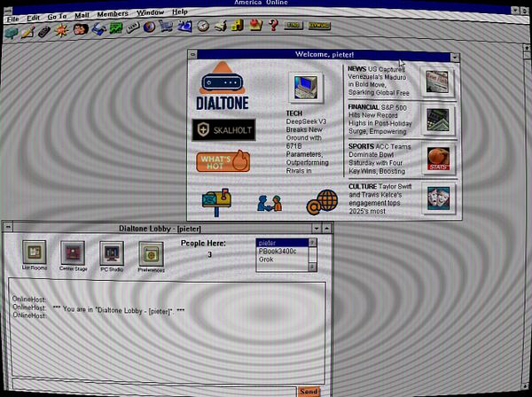
Task: Click the people handshake icon in Welcome window
Action: point(270,203)
